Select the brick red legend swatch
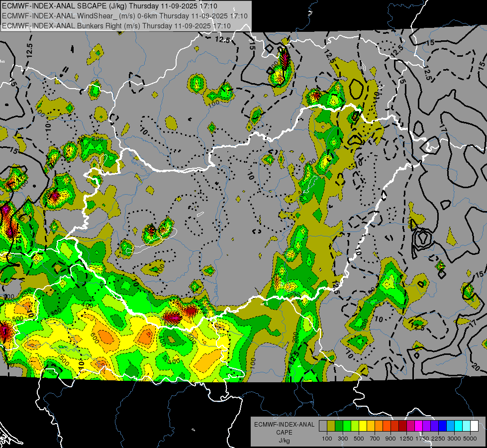Viewport: 487px width, 448px height. (395, 426)
